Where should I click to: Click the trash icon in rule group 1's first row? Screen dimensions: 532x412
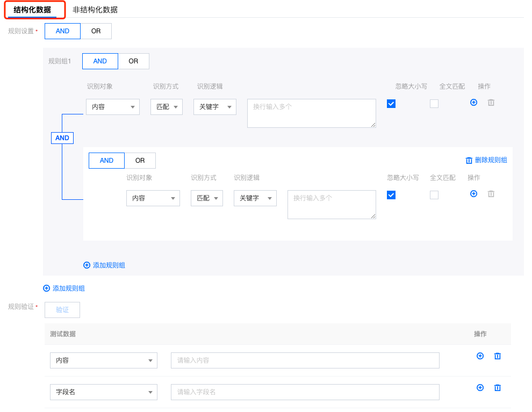[x=491, y=102]
